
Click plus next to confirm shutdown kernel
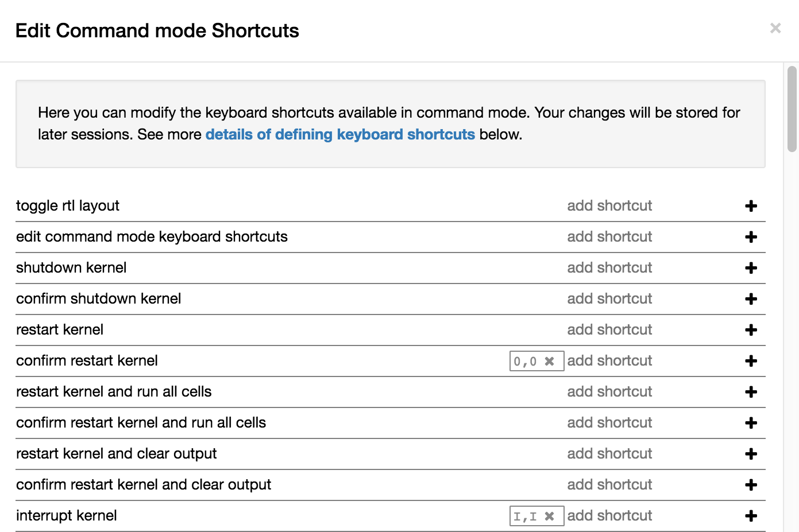click(x=751, y=299)
